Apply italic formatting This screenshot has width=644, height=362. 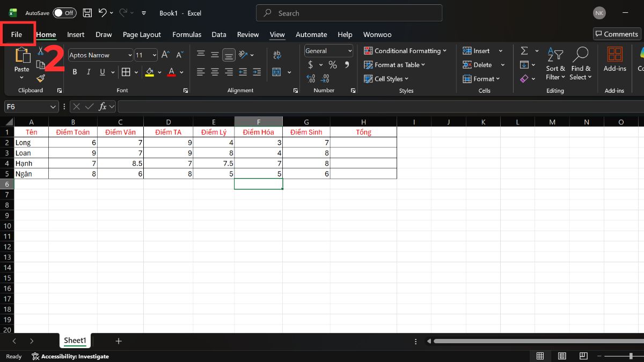click(88, 71)
